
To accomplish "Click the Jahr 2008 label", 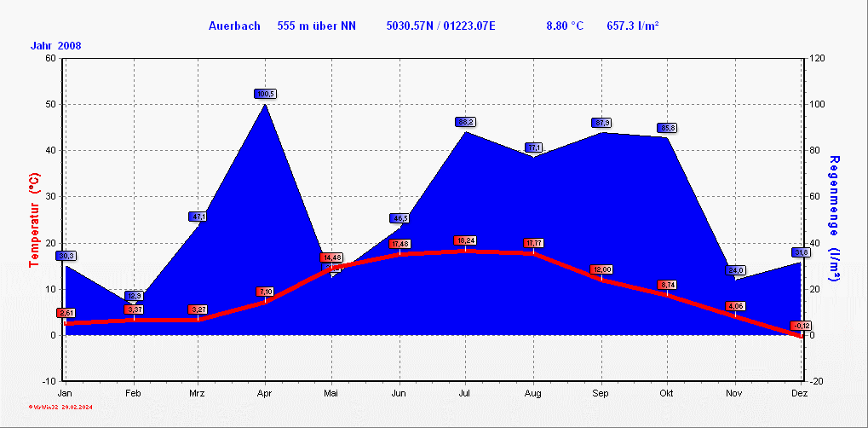I will click(x=56, y=45).
